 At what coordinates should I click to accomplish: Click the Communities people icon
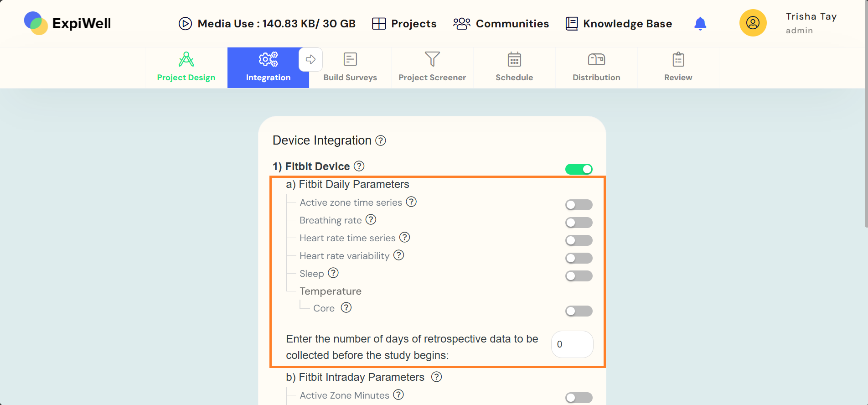(x=462, y=24)
